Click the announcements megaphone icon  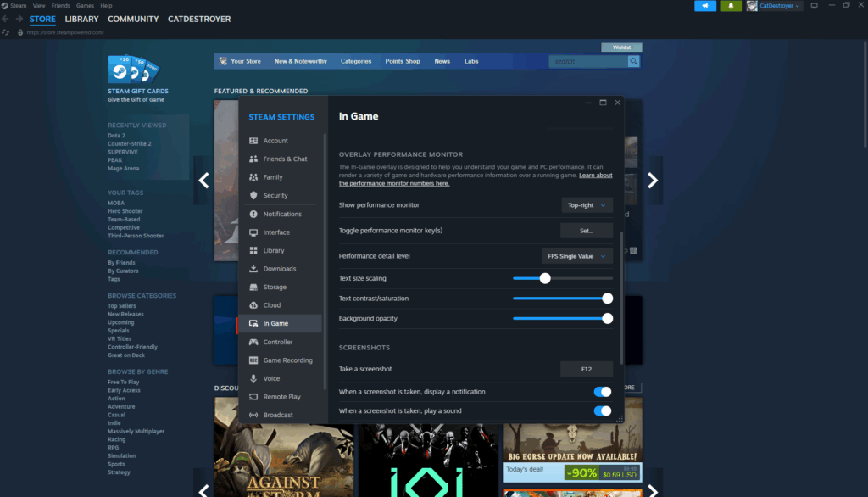(705, 6)
